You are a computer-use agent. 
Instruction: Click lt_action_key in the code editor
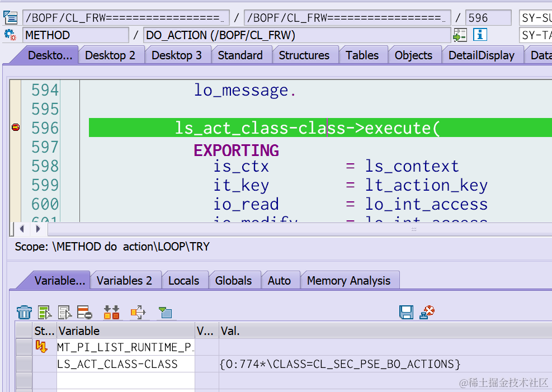pyautogui.click(x=426, y=185)
